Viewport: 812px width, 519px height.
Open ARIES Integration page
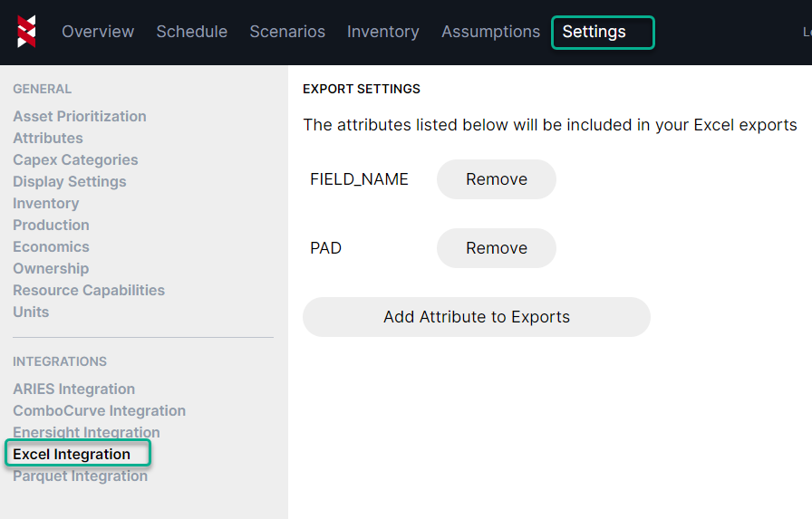pos(73,389)
